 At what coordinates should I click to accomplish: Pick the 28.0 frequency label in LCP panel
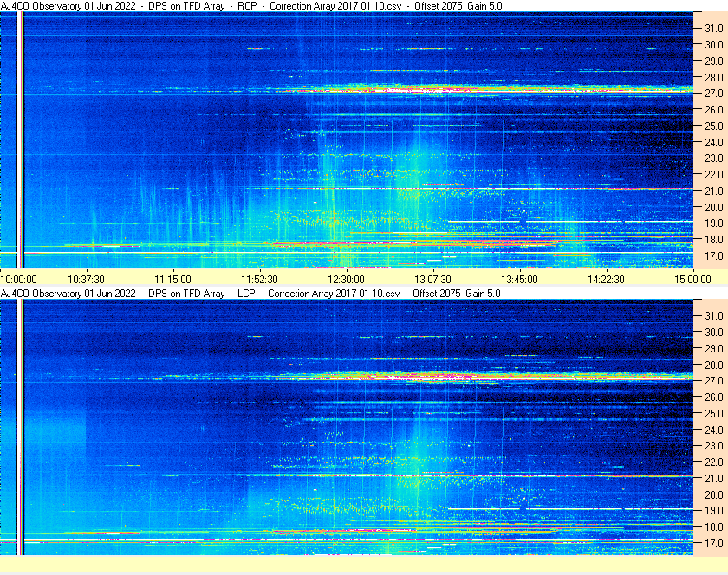click(x=714, y=365)
